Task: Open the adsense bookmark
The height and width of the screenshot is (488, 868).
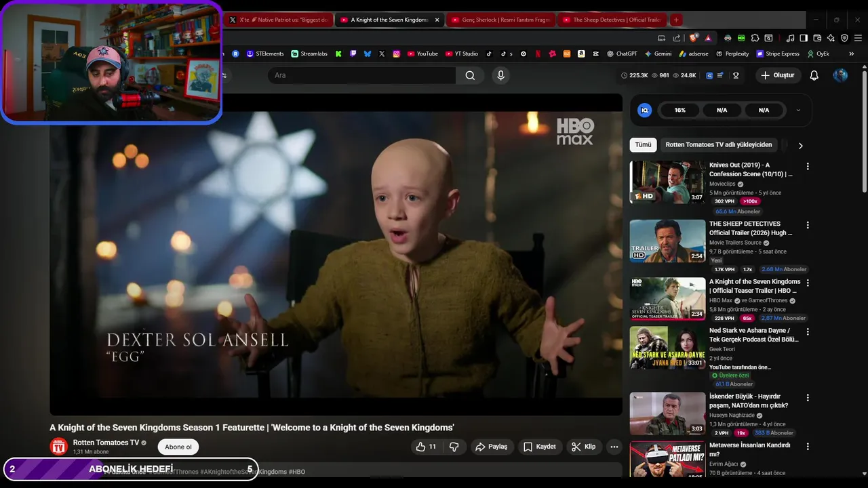Action: coord(694,54)
